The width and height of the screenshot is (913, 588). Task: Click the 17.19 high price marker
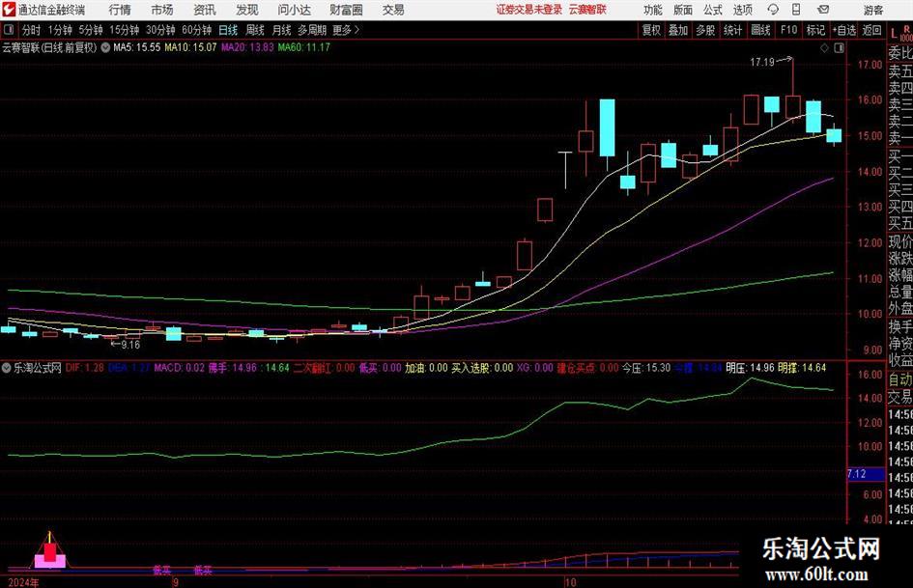(x=761, y=62)
